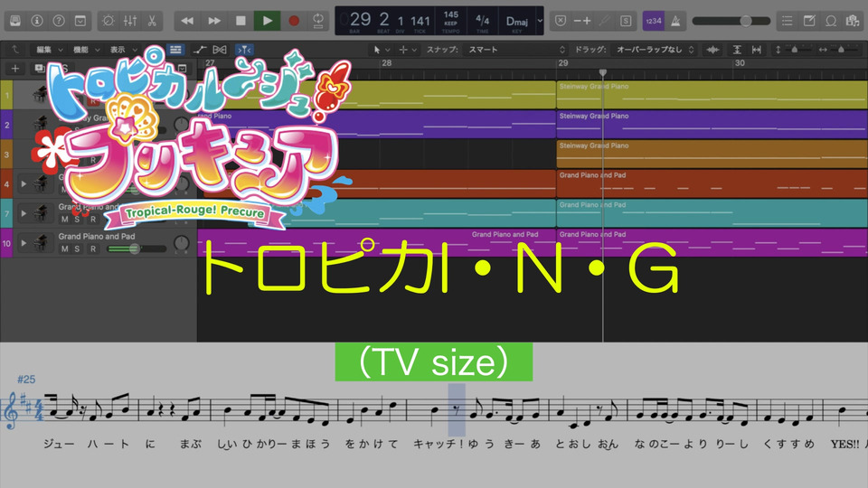Toggle the Solo S button in control bar
Viewport: 868px width, 488px height.
click(626, 21)
